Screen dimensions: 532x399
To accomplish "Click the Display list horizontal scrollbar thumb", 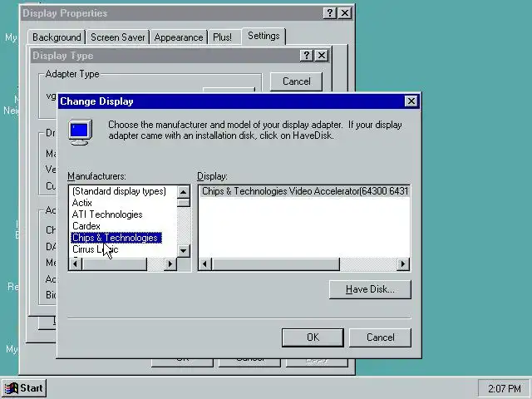I will pyautogui.click(x=275, y=264).
